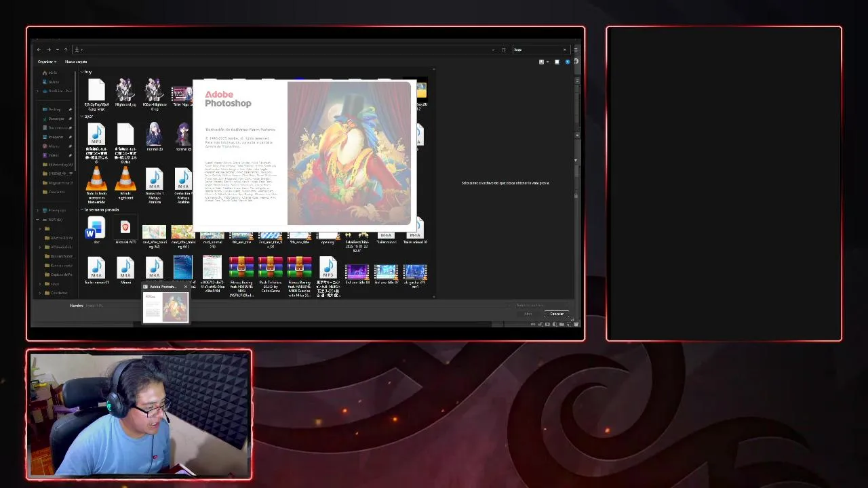Select the 'normal (3)' character image
Viewport: 868px width, 488px height.
tap(155, 137)
